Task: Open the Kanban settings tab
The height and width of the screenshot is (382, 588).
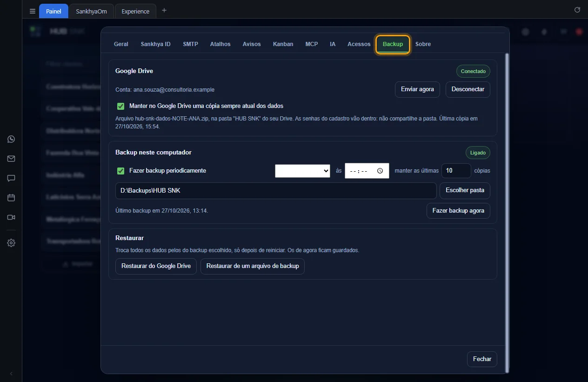Action: click(283, 44)
